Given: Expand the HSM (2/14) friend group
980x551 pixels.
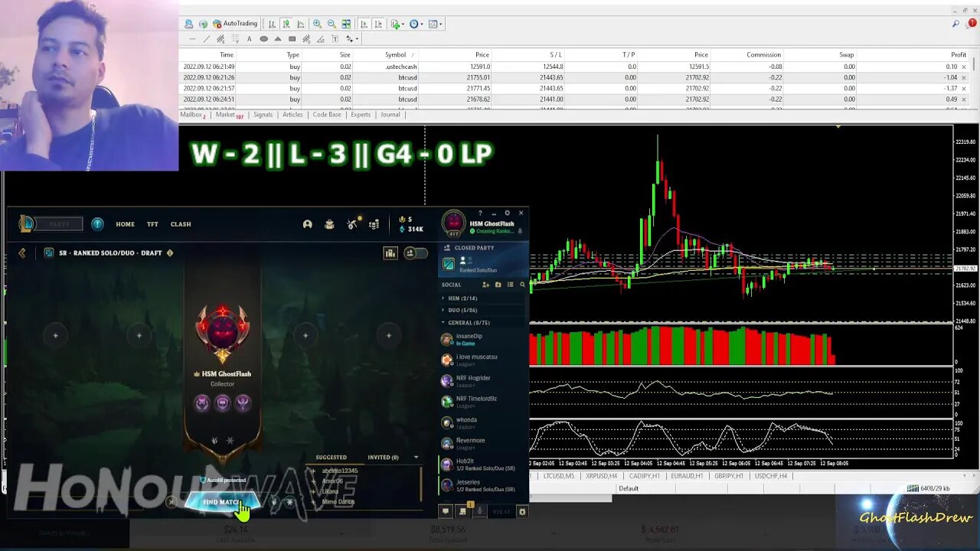Looking at the screenshot, I should click(462, 298).
